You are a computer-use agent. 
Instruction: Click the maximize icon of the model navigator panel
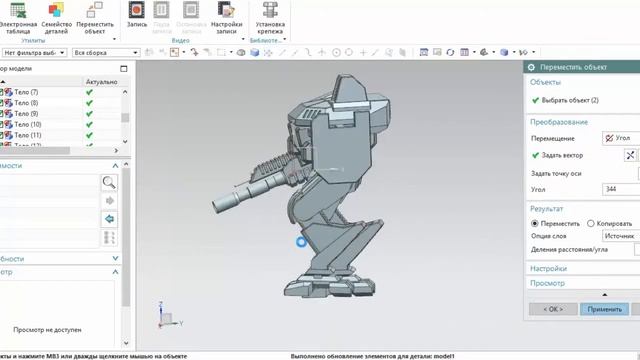(124, 69)
